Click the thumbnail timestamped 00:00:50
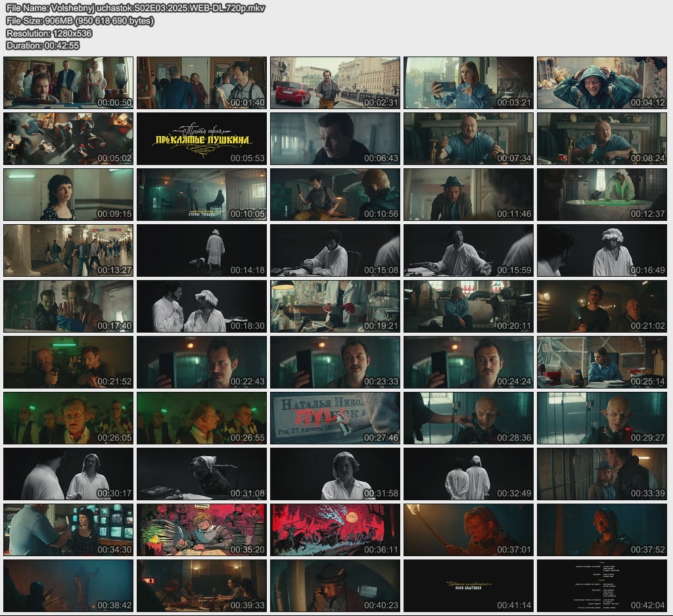Viewport: 673px width, 616px height. [68, 83]
